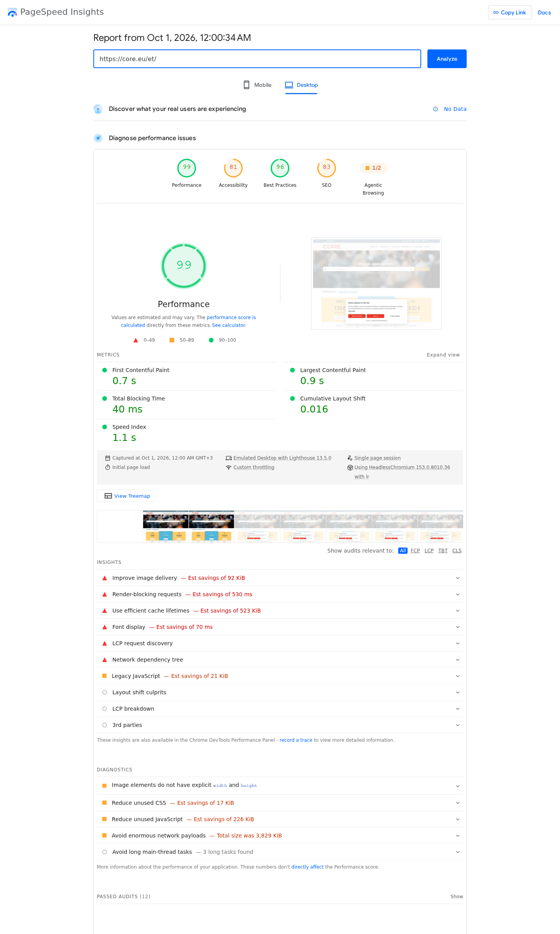Image resolution: width=560 pixels, height=934 pixels.
Task: Filter audits by TBT
Action: pos(443,551)
